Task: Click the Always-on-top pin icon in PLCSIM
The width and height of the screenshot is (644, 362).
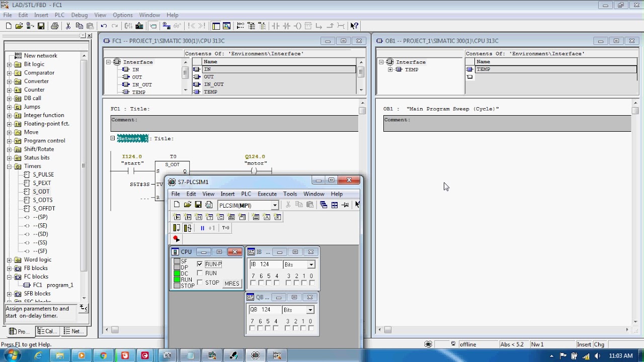Action: click(345, 205)
